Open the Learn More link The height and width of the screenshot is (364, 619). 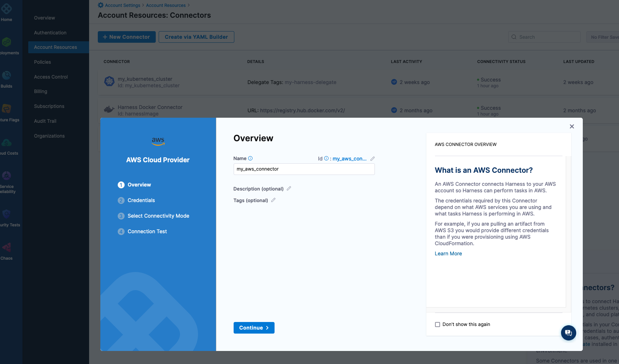click(448, 254)
